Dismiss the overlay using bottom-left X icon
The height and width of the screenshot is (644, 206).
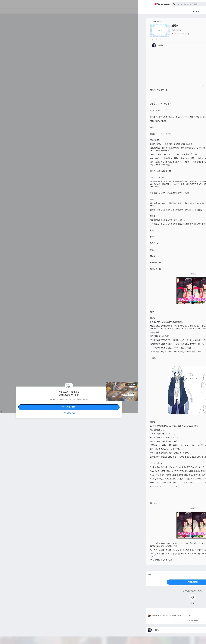[1, 411]
